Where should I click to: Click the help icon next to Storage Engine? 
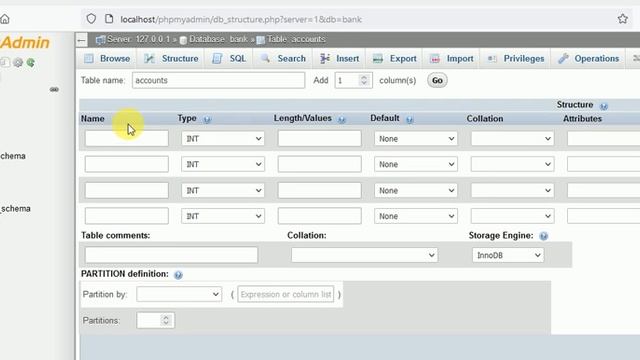pos(543,236)
